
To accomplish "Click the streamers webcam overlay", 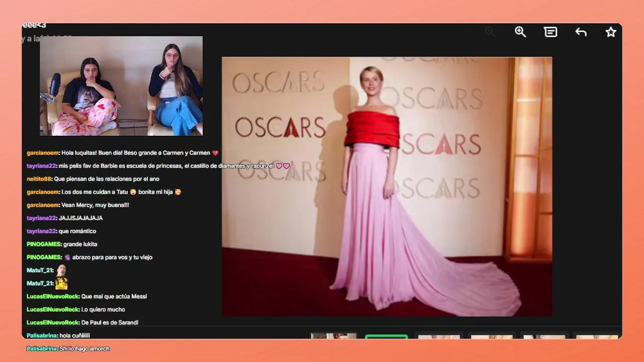I will 121,86.
